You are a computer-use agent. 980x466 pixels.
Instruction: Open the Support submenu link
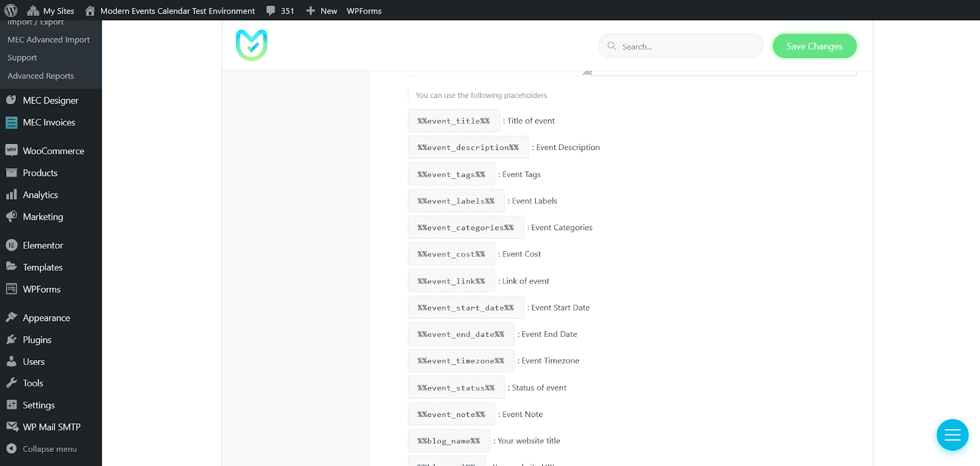22,58
